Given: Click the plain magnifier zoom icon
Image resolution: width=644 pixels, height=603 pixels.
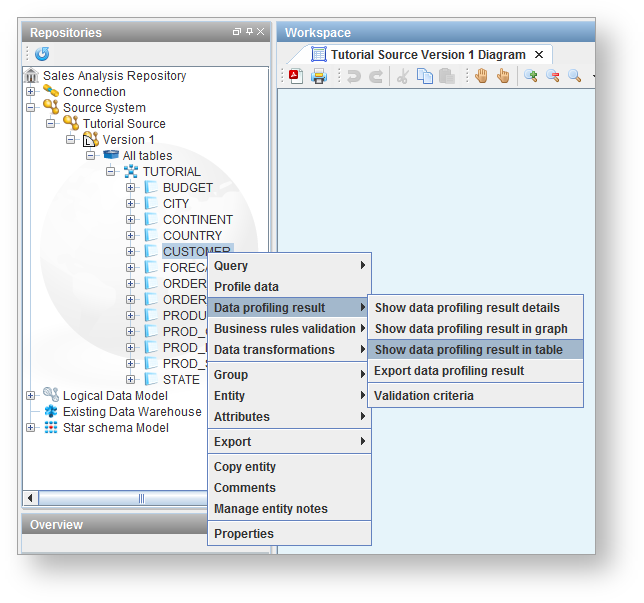Looking at the screenshot, I should (x=574, y=76).
